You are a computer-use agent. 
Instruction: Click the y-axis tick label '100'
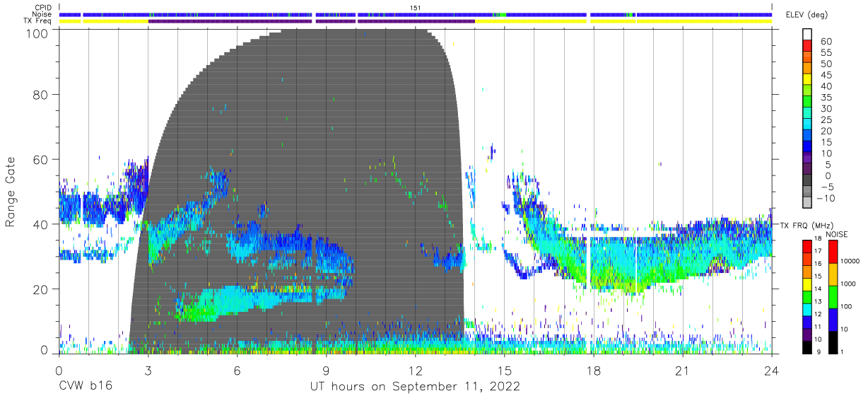click(x=37, y=33)
